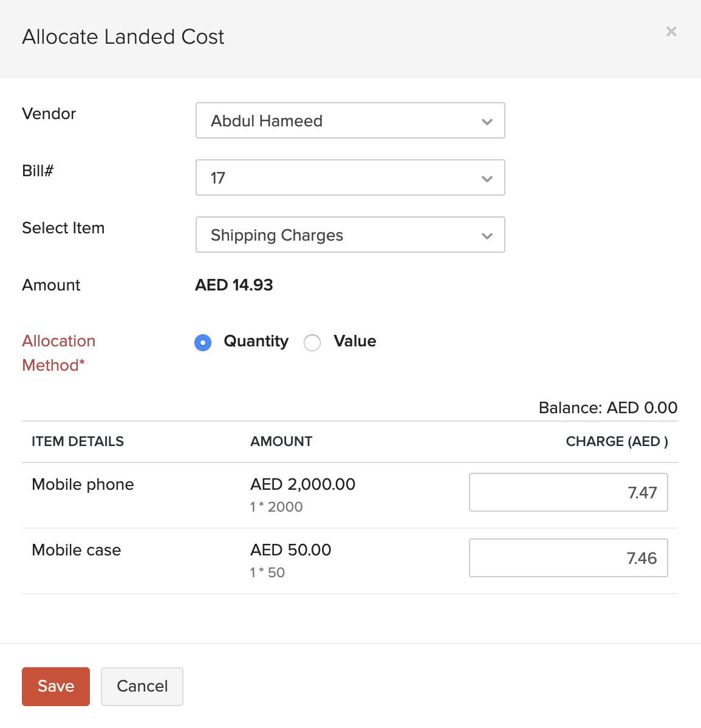Expand the Vendor dropdown chevron

point(487,121)
